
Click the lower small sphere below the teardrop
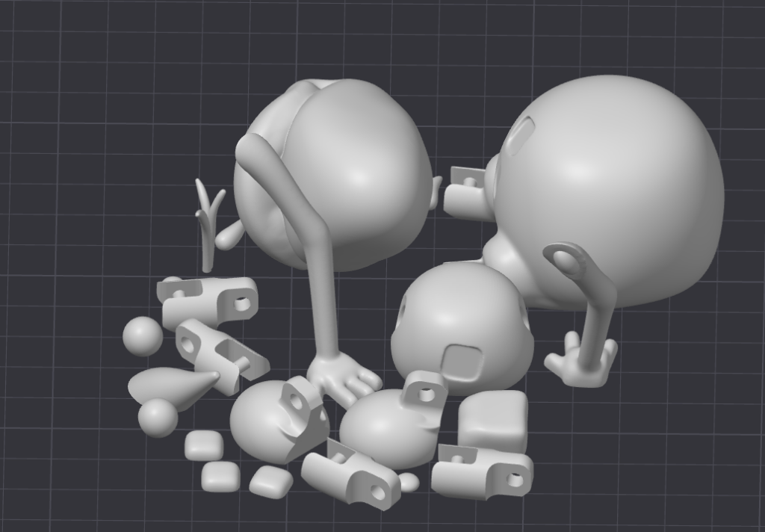click(x=158, y=418)
